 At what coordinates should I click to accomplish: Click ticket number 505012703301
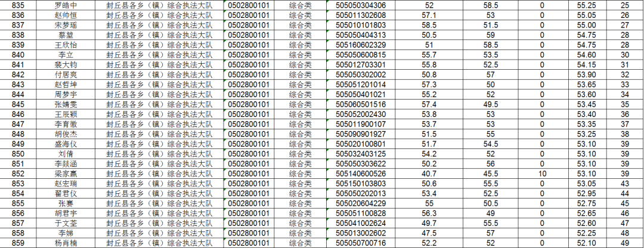(361, 65)
